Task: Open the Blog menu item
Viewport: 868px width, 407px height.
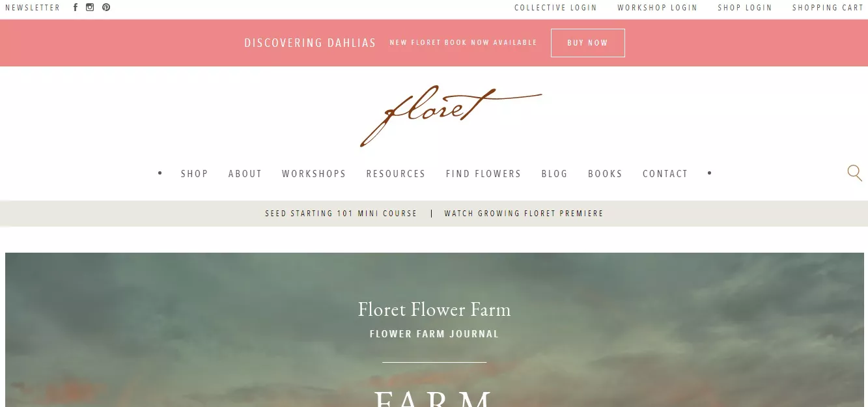Action: pos(555,174)
